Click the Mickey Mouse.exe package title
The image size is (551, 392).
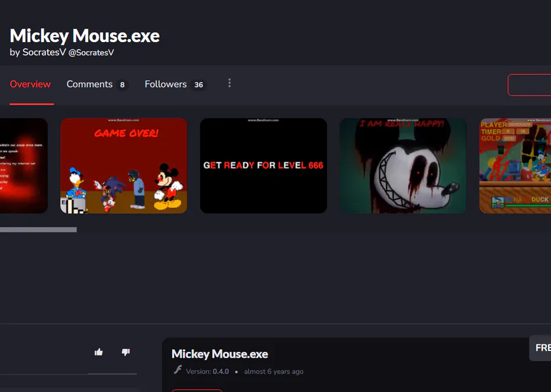coord(220,354)
